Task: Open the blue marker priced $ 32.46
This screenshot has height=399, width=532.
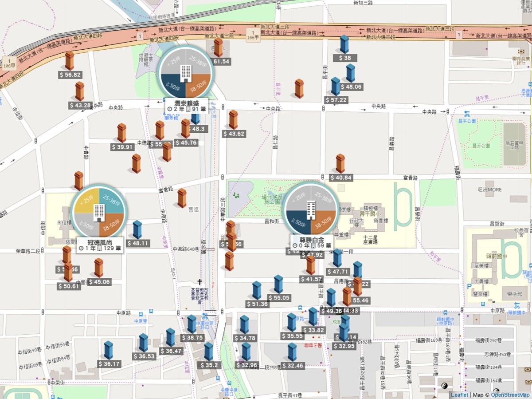Action: click(292, 352)
